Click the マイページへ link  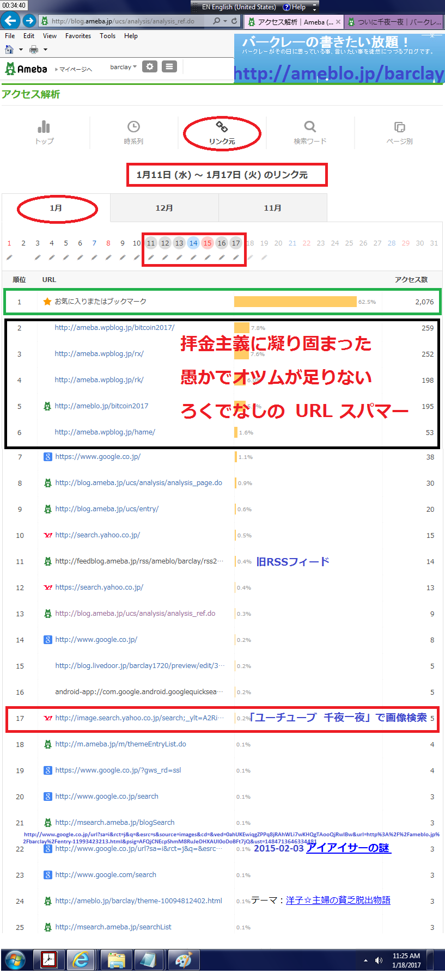pyautogui.click(x=75, y=69)
